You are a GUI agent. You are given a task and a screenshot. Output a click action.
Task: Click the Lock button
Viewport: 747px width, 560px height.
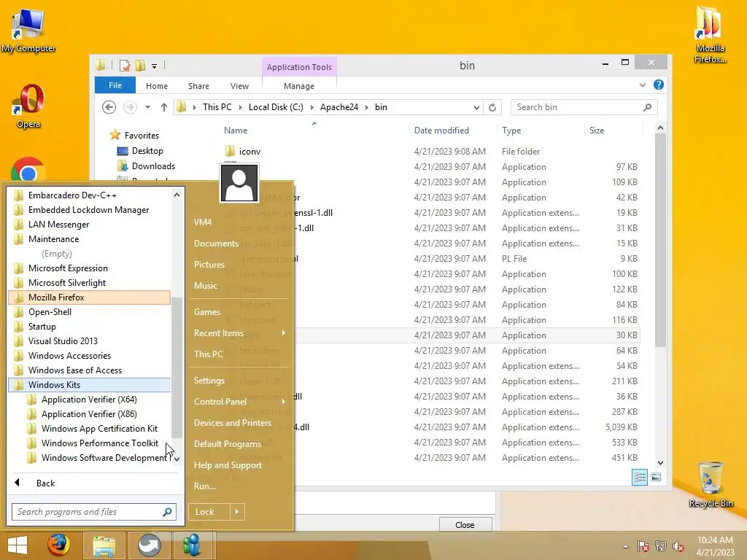coord(209,512)
